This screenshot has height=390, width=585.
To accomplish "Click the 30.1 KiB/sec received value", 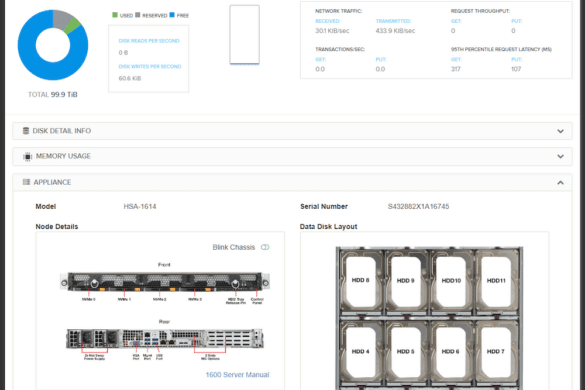I will coord(332,31).
